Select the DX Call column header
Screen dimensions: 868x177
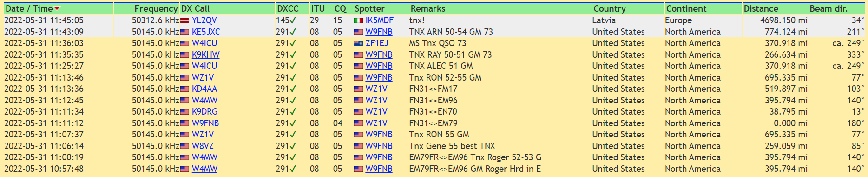coord(195,8)
